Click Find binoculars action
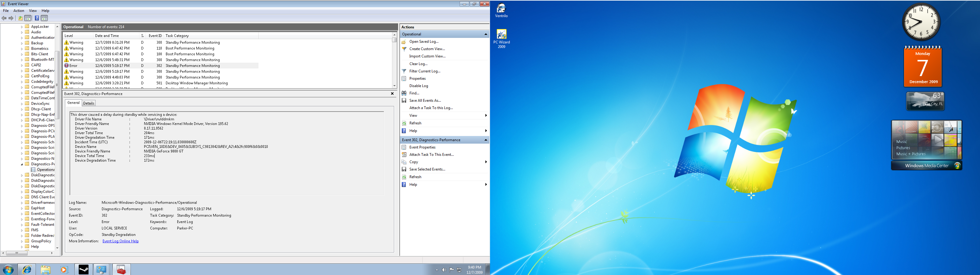The width and height of the screenshot is (980, 275). [414, 93]
